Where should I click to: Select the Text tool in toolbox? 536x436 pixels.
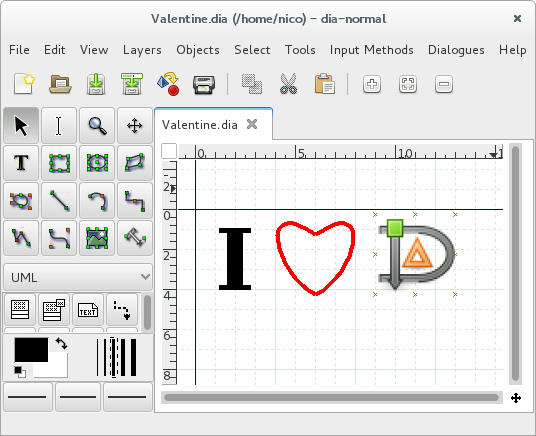click(x=21, y=163)
